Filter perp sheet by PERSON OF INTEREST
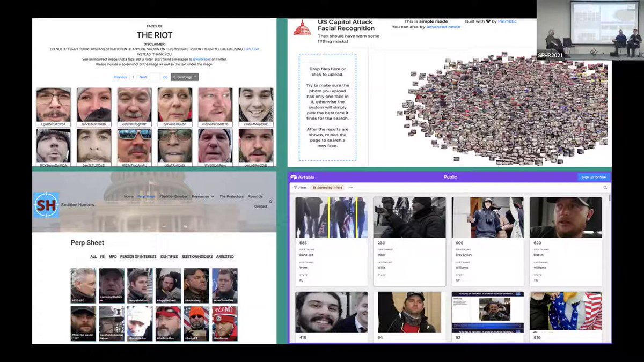This screenshot has width=644, height=362. point(138,257)
